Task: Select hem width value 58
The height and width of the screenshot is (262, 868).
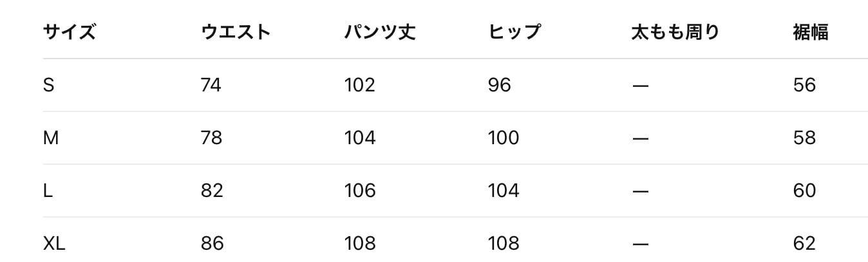Action: pos(804,138)
